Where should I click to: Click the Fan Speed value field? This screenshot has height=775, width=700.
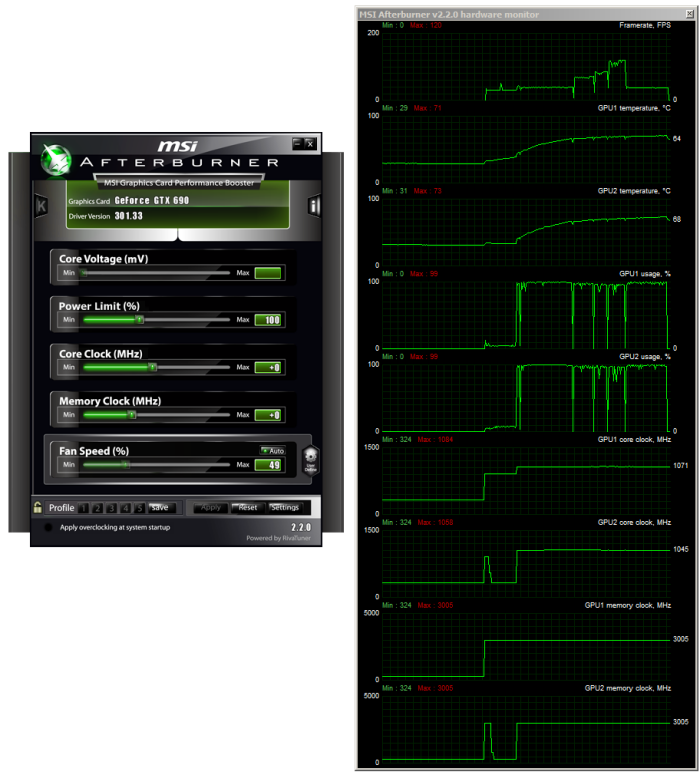point(269,465)
